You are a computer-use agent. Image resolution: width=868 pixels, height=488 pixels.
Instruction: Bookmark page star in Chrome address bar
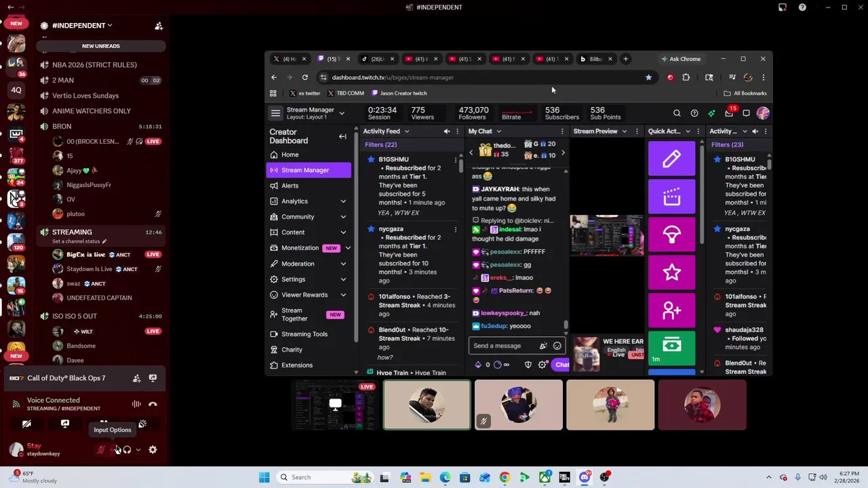point(648,77)
